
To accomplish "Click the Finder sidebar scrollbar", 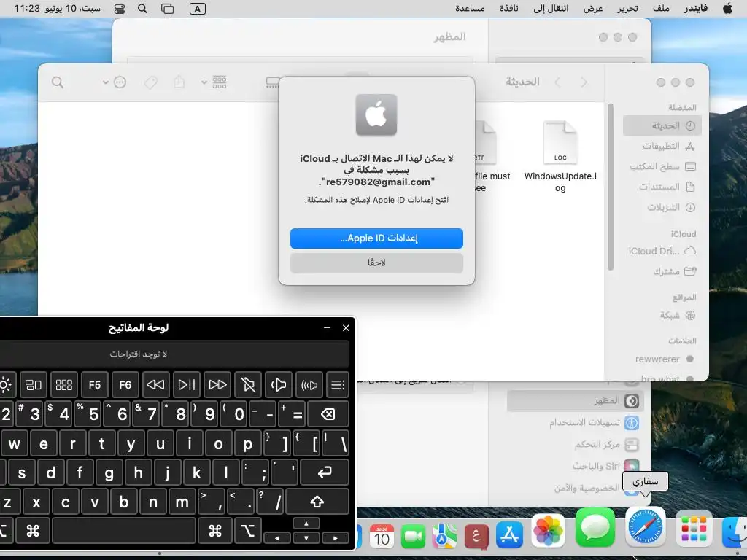I will 611,187.
